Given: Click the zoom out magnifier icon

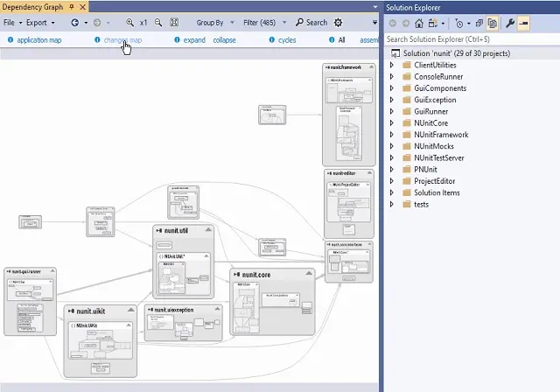Looking at the screenshot, I should point(158,22).
